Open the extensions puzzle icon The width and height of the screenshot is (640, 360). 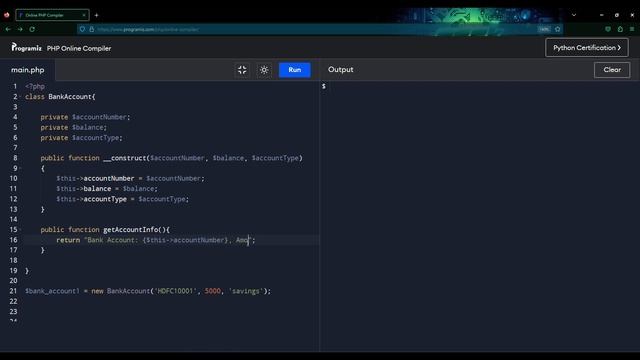click(x=620, y=29)
